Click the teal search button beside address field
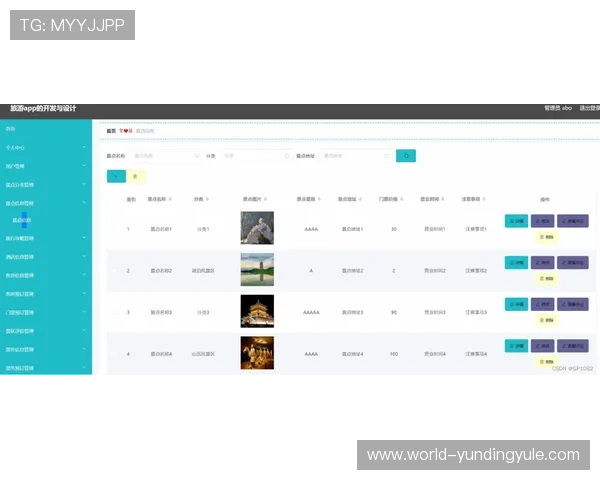 pos(405,155)
